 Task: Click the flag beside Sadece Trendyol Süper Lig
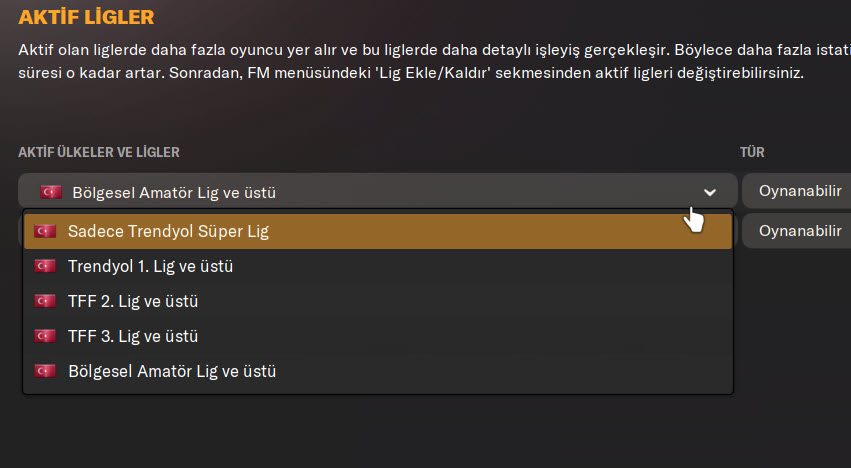tap(45, 231)
